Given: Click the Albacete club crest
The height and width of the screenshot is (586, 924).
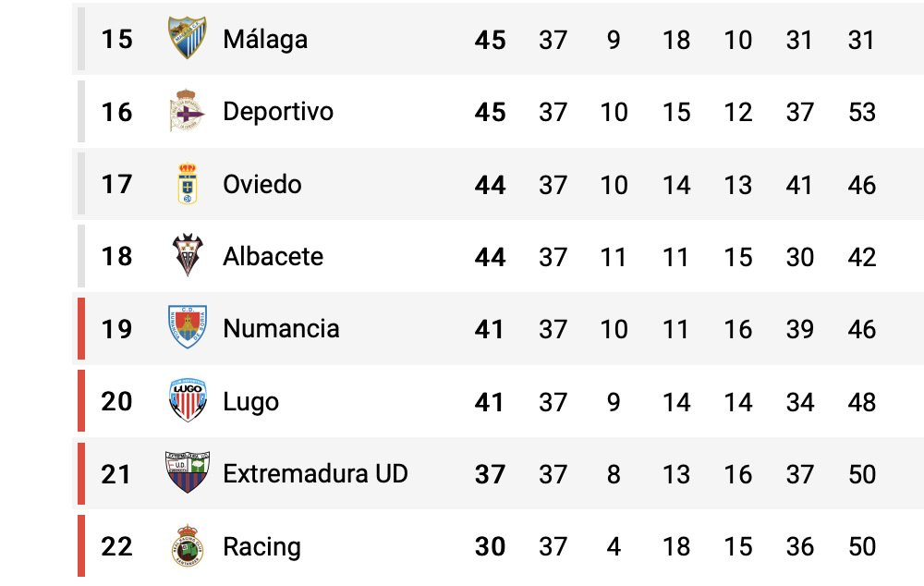Looking at the screenshot, I should (x=188, y=255).
